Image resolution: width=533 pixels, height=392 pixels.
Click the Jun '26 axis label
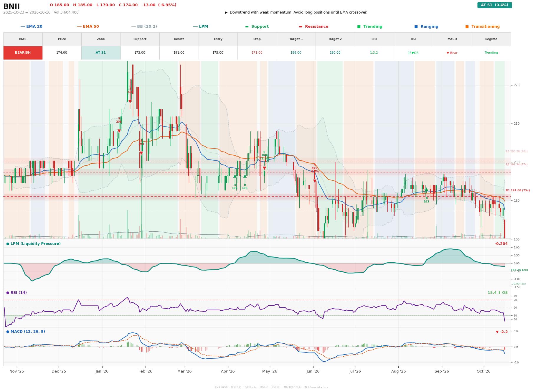313,371
